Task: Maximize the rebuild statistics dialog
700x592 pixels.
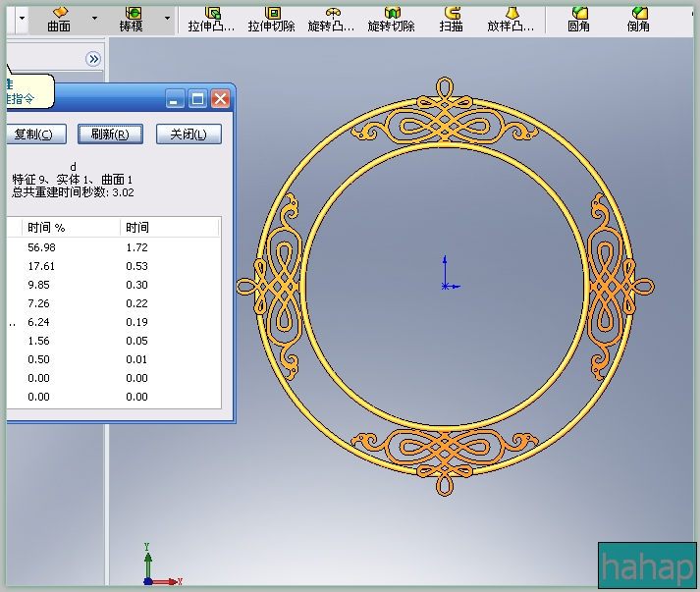Action: click(197, 98)
